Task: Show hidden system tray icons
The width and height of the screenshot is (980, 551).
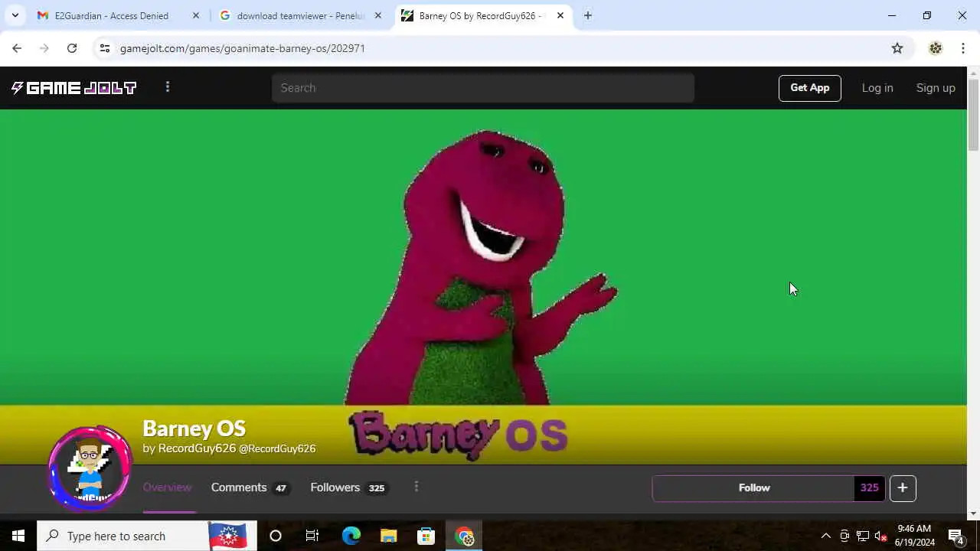Action: [825, 536]
